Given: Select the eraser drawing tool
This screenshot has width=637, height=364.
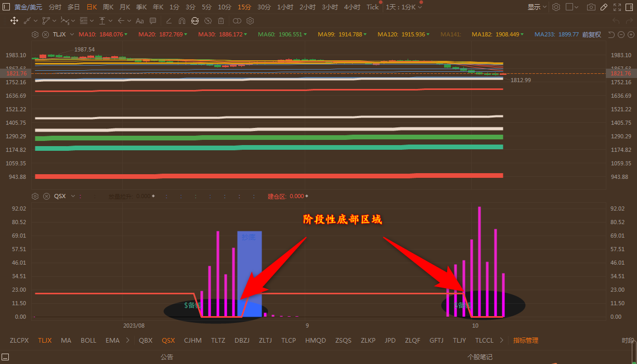Looking at the screenshot, I should [168, 21].
